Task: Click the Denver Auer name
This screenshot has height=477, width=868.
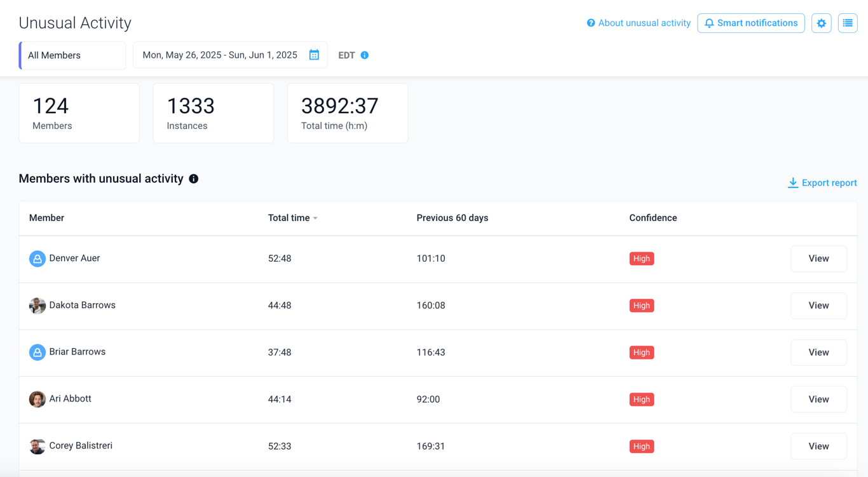Action: tap(74, 259)
